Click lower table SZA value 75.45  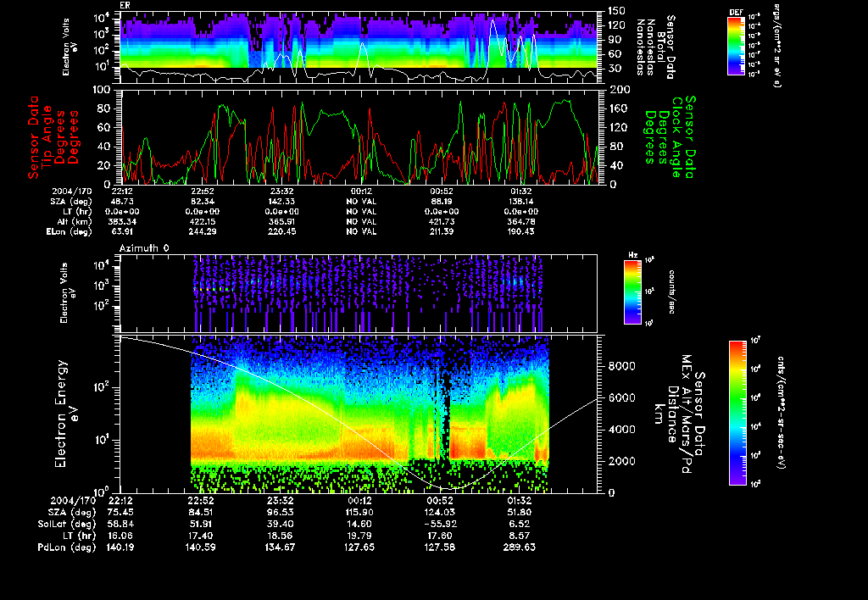120,512
